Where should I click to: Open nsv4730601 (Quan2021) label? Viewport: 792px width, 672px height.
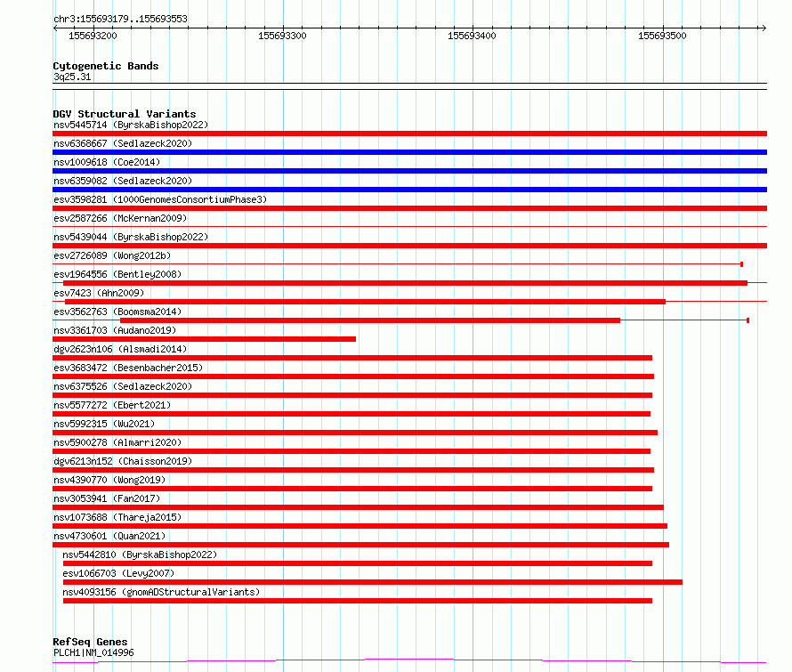(x=109, y=536)
